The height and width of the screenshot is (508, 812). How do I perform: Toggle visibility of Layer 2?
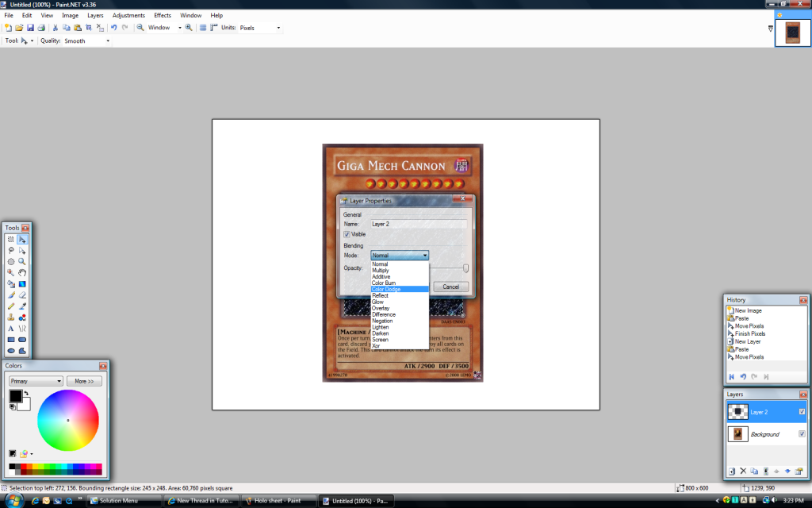(802, 411)
